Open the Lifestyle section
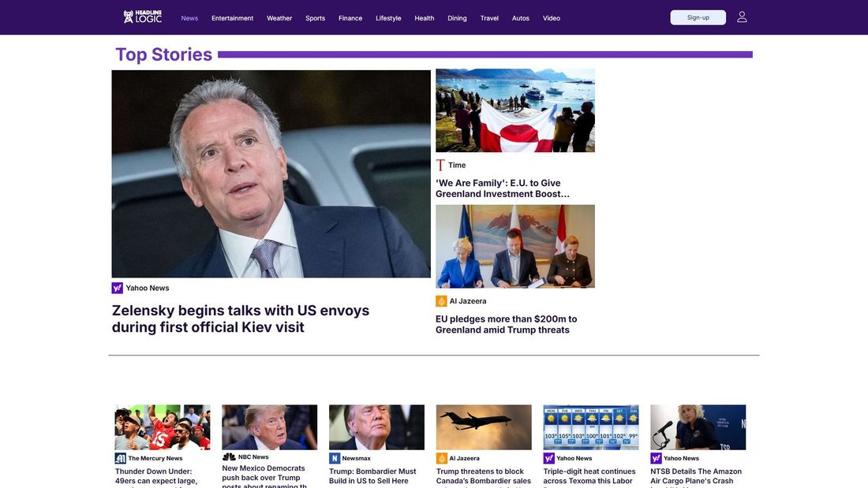Image resolution: width=868 pixels, height=488 pixels. pyautogui.click(x=388, y=18)
